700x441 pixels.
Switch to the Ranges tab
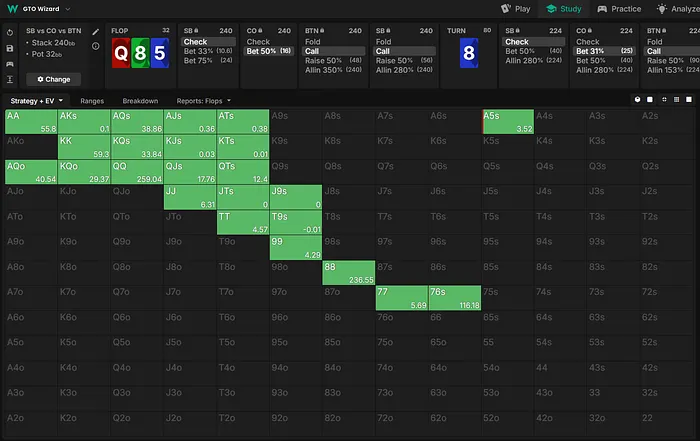point(93,101)
